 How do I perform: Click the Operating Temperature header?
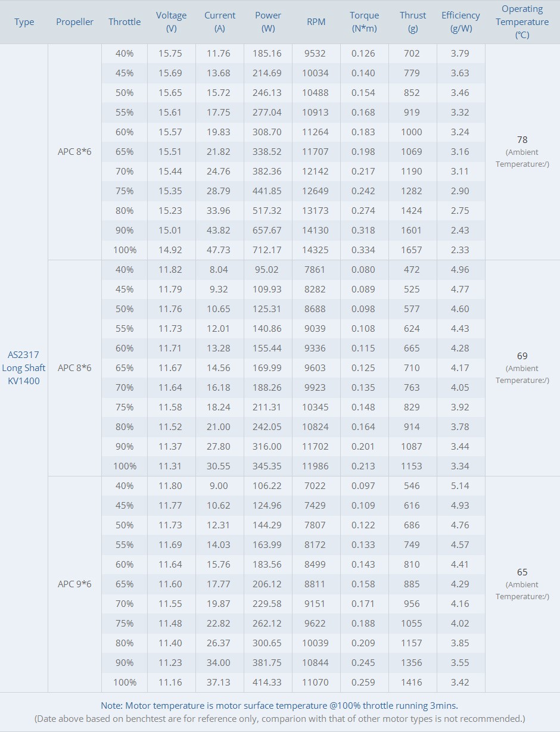[x=522, y=22]
